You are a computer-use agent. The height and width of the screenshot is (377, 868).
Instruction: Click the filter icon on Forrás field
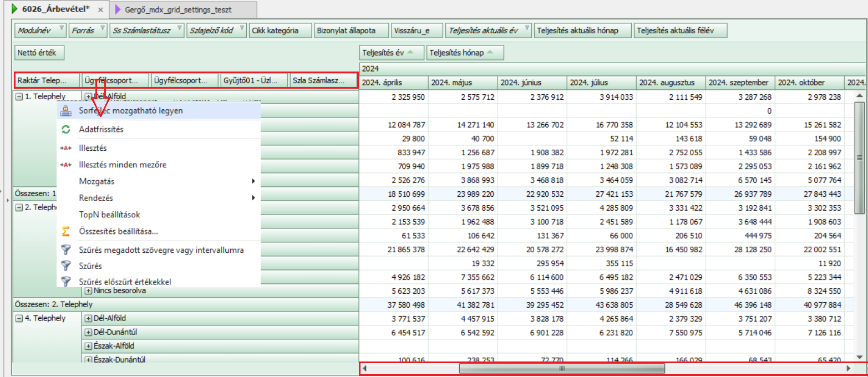[102, 27]
